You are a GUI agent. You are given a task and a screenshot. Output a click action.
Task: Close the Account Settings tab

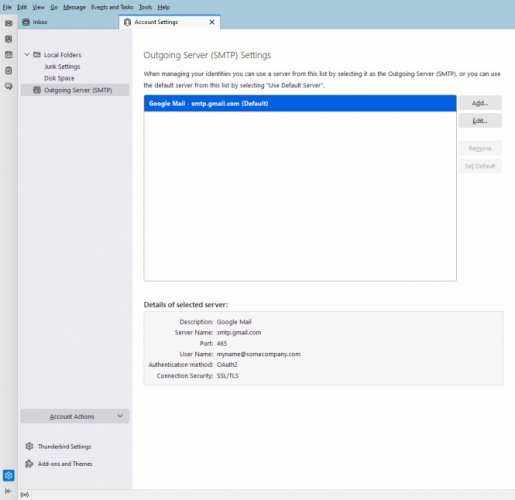pos(212,22)
